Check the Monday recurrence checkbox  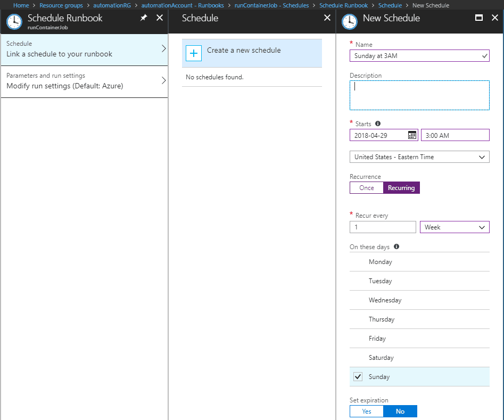coord(358,261)
